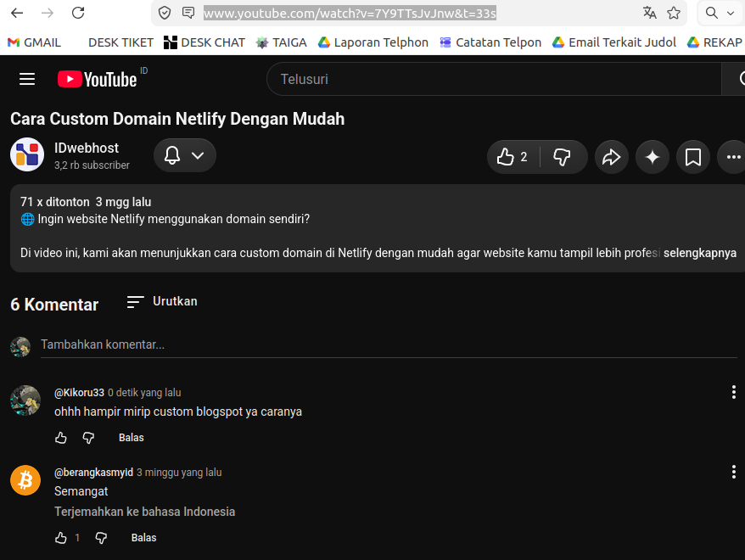
Task: Open the @Kikoru33 profile avatar
Action: coord(25,400)
